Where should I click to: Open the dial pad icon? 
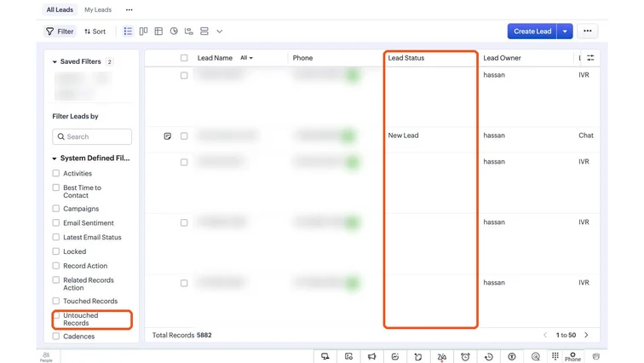[555, 356]
